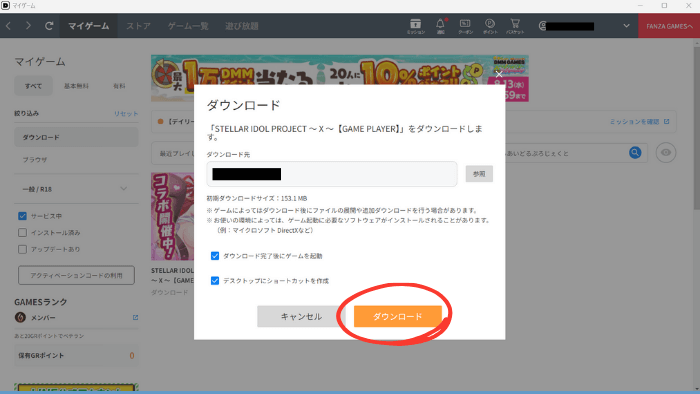This screenshot has height=394, width=700.
Task: Open notifications bell icon
Action: (441, 26)
